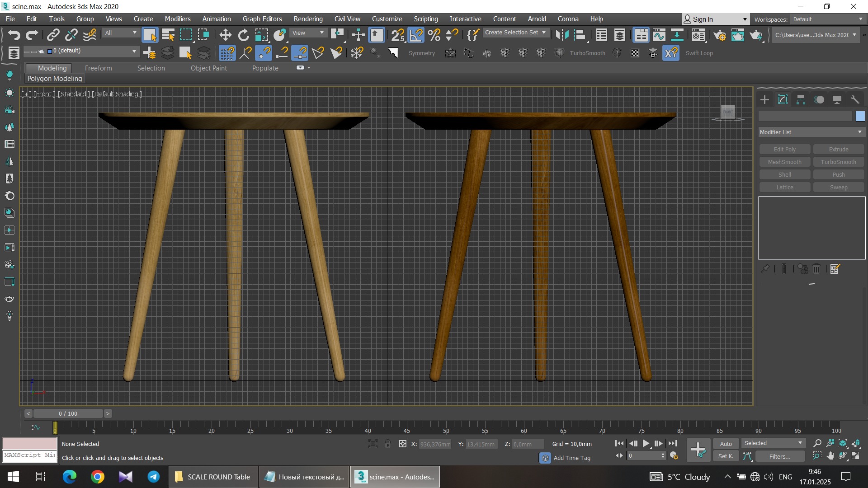
Task: Click the Mirror tool icon
Action: click(562, 35)
